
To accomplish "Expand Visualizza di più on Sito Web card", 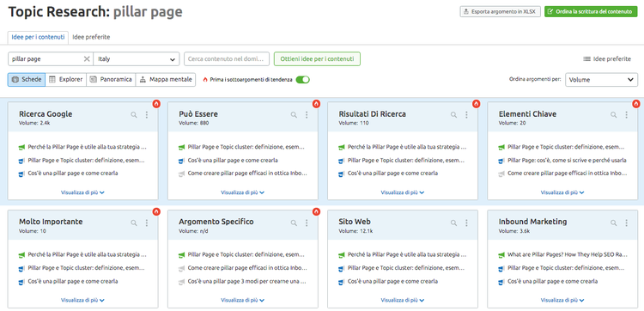I will [403, 300].
